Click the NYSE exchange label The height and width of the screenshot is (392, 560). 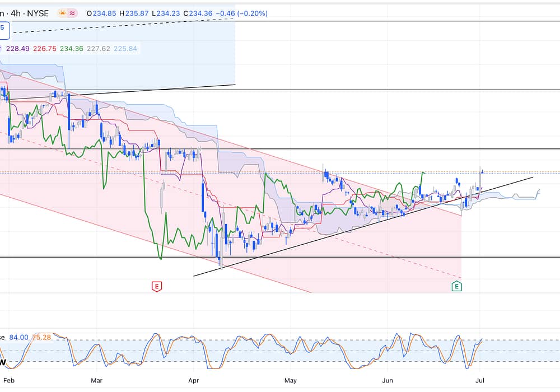40,12
